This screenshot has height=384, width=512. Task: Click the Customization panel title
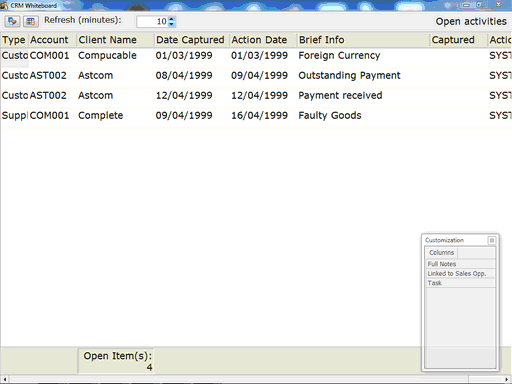[444, 240]
